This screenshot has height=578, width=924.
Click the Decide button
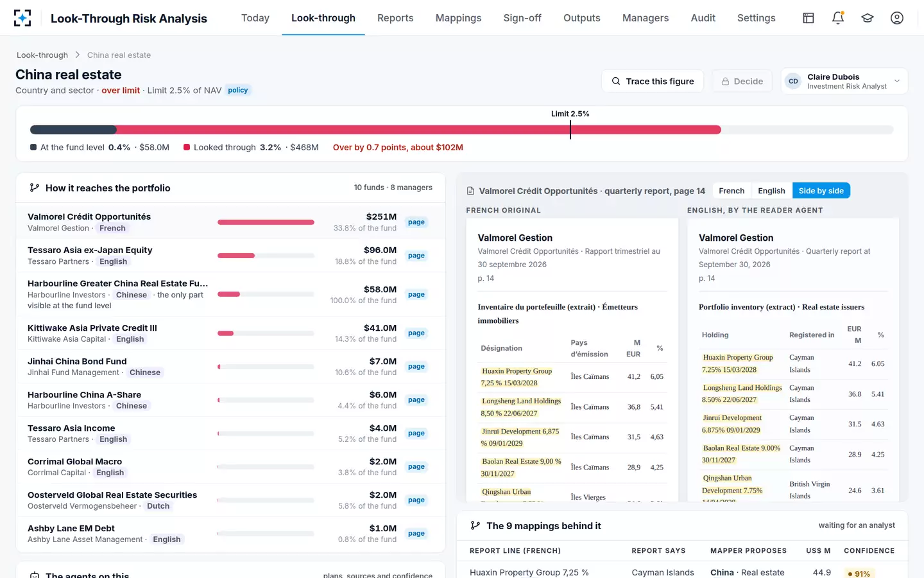742,82
